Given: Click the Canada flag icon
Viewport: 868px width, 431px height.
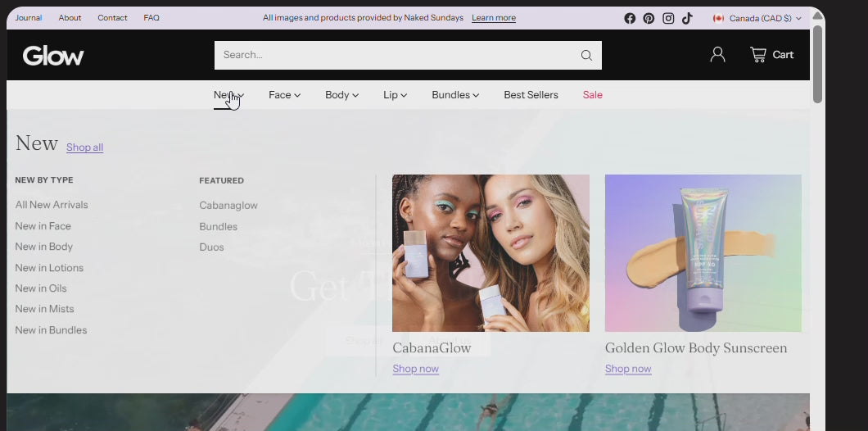Looking at the screenshot, I should (x=718, y=18).
